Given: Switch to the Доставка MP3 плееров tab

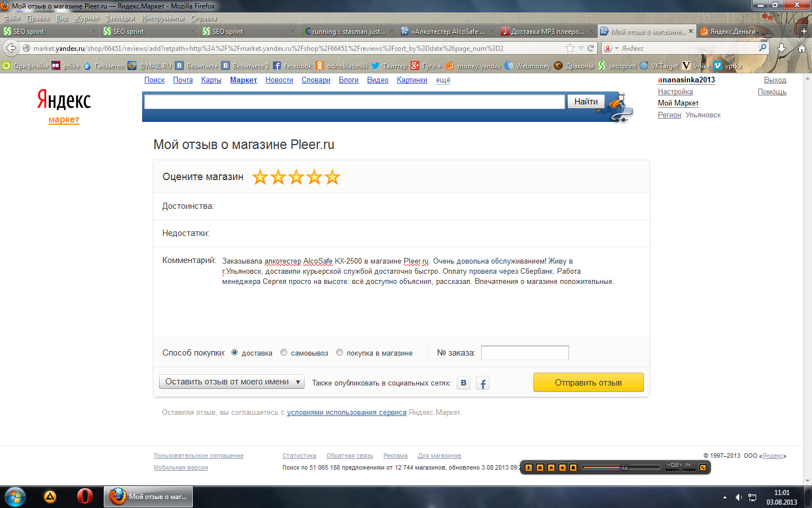Looking at the screenshot, I should click(548, 31).
